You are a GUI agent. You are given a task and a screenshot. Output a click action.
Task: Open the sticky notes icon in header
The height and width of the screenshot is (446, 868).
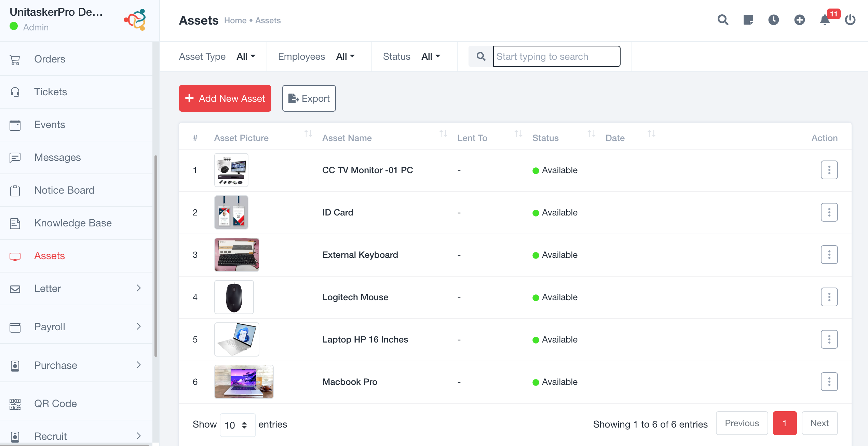pos(748,20)
